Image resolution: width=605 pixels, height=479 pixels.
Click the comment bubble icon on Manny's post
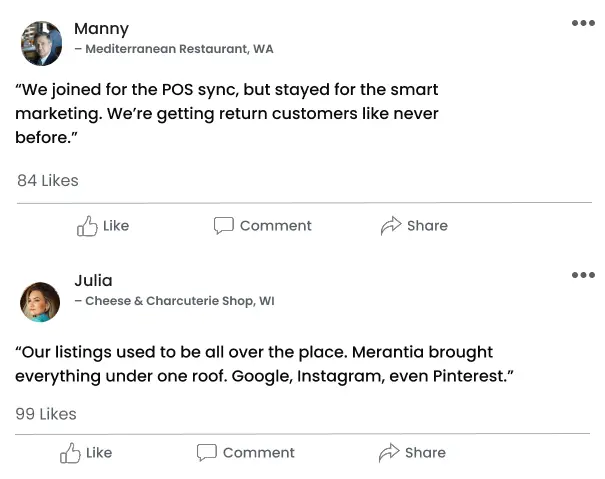click(224, 226)
